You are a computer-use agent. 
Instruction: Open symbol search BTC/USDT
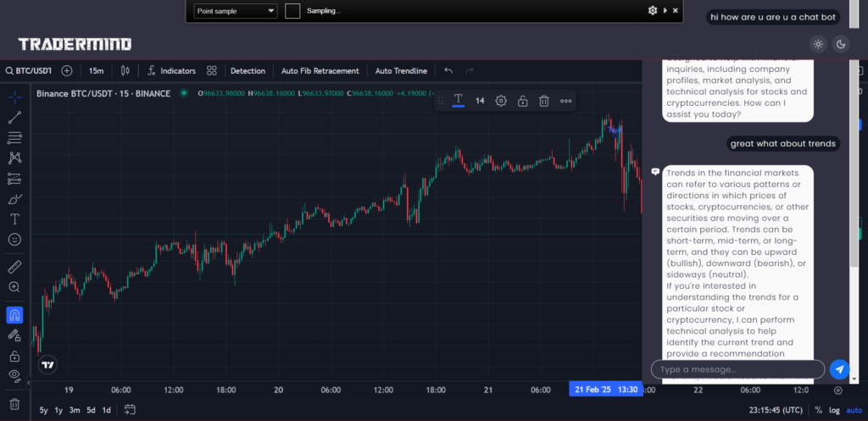(x=29, y=71)
